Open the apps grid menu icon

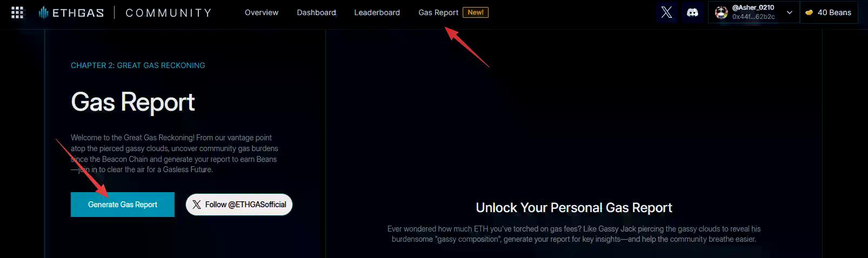[17, 12]
